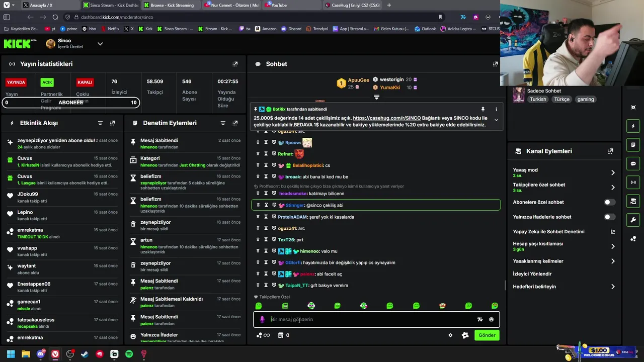Collapse the chat leaderboard arrow
Viewport: 644px width, 362px height.
point(376,97)
